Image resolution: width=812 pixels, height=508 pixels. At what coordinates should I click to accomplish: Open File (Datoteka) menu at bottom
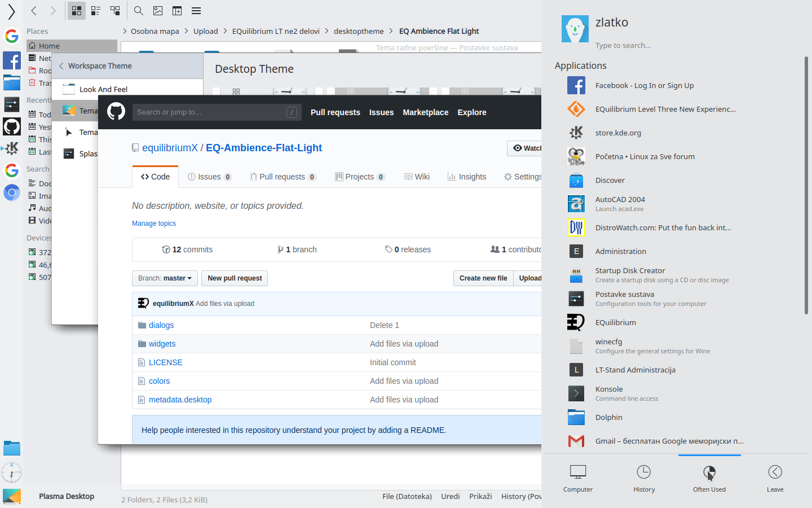[x=407, y=497]
